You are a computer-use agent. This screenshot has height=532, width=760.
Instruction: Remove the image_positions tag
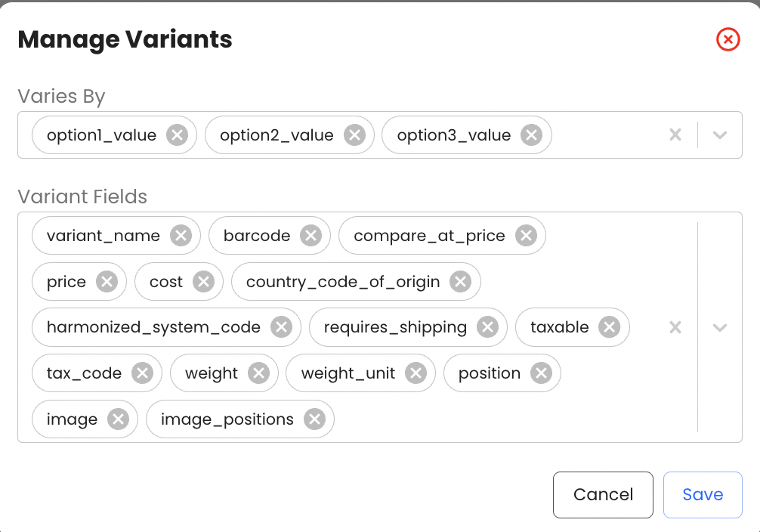(x=314, y=419)
